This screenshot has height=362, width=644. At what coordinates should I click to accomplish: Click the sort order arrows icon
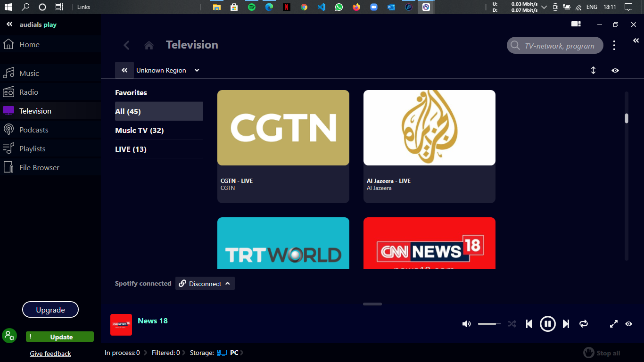(593, 70)
